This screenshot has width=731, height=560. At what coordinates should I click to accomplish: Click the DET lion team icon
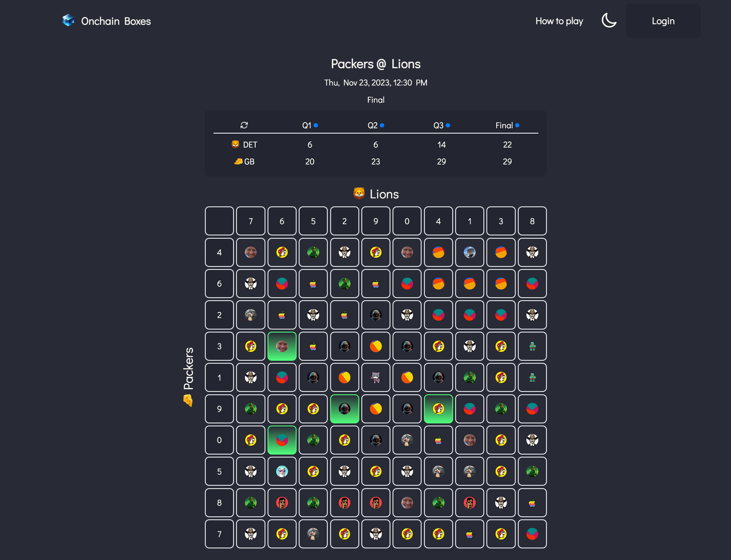pos(235,144)
